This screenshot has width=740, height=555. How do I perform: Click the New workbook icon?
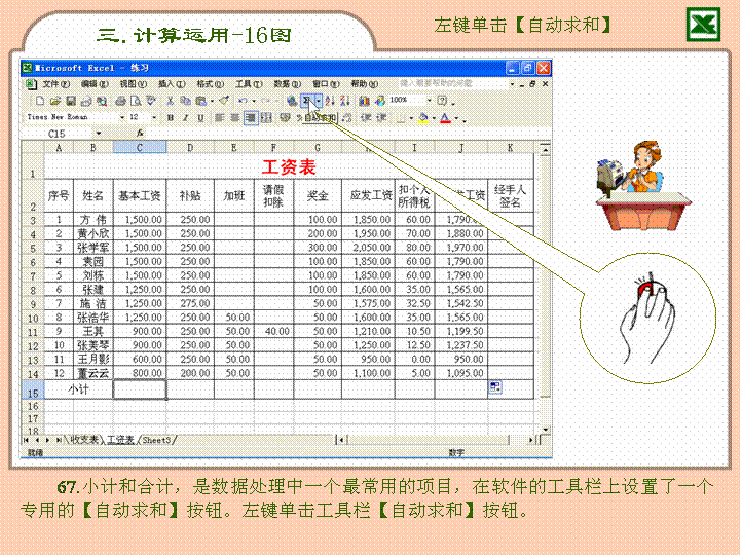tap(40, 101)
